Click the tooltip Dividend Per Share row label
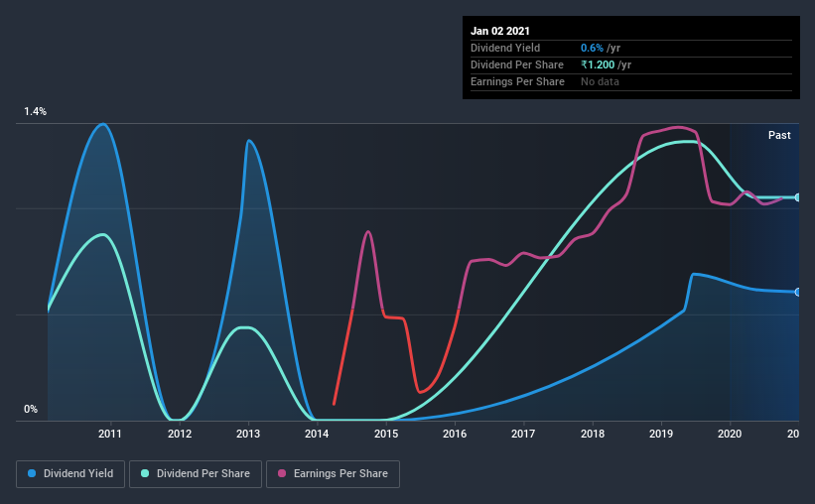This screenshot has height=504, width=815. coord(517,64)
